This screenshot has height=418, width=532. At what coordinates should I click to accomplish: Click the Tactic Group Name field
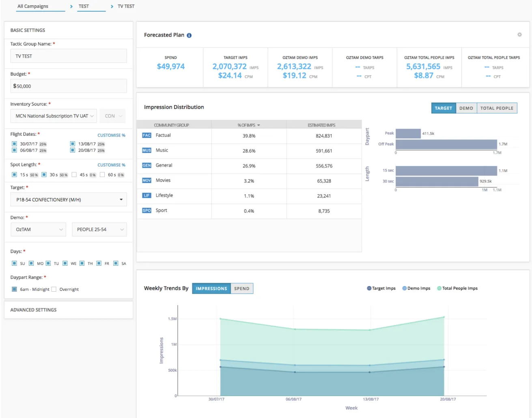[x=69, y=56]
